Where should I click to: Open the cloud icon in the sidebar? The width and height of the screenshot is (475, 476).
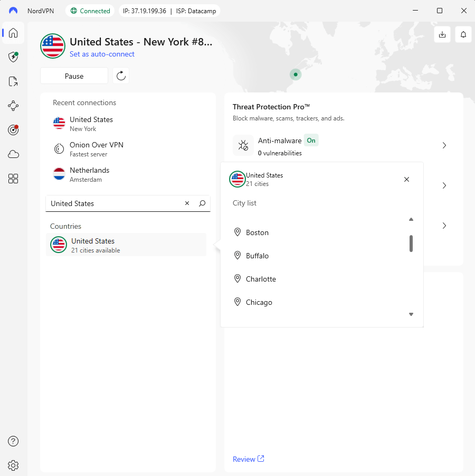(x=13, y=154)
